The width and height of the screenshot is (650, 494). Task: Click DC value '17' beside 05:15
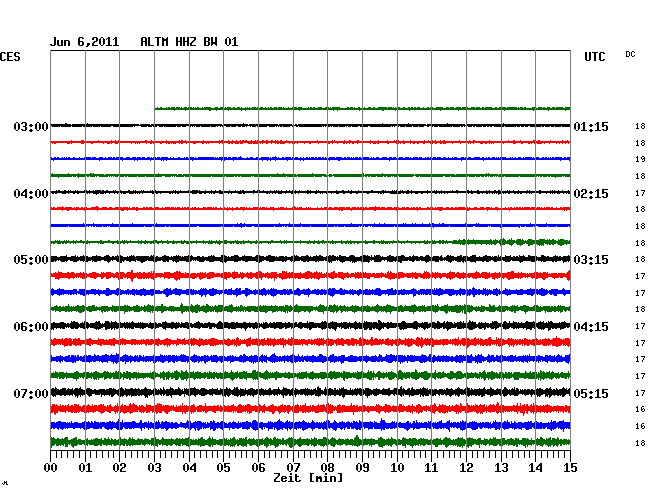tap(640, 393)
